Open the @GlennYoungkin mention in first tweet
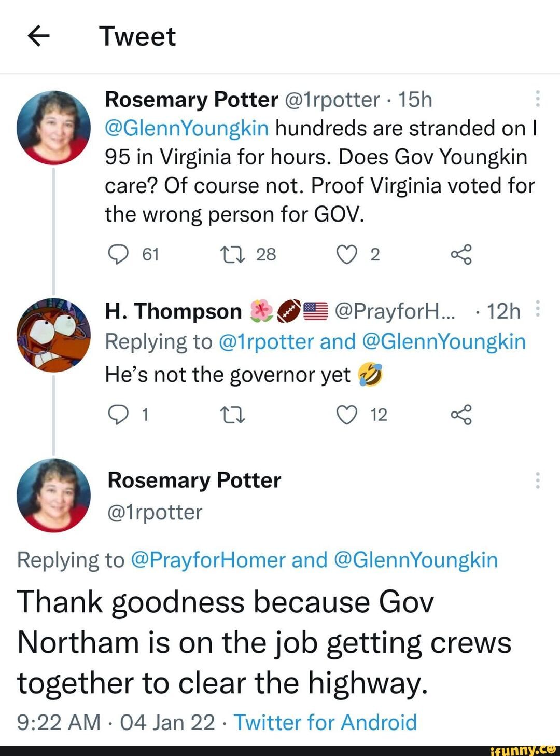The width and height of the screenshot is (560, 756). 187,128
